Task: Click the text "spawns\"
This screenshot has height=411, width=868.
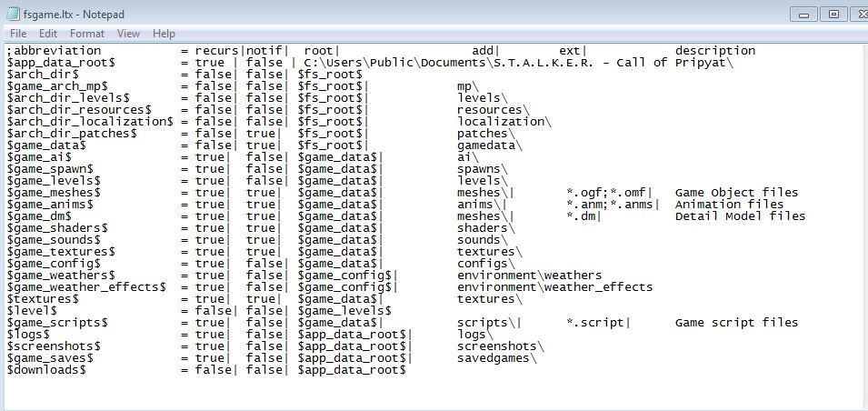Action: click(482, 169)
